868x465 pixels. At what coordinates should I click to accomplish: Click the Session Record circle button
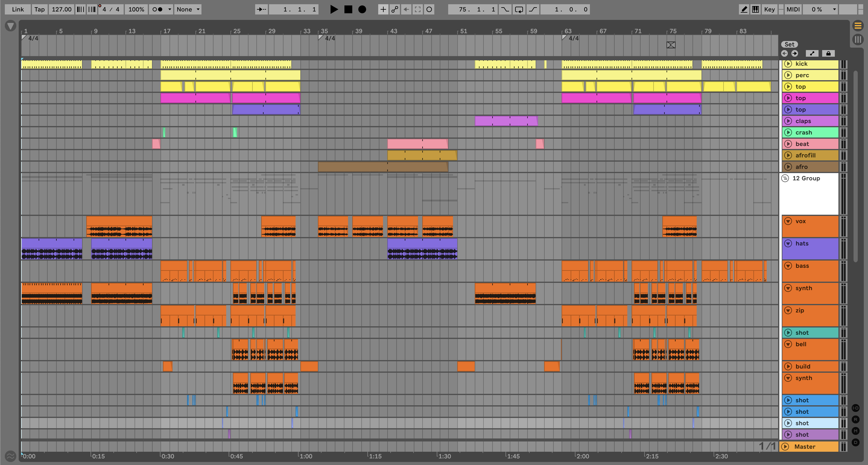click(x=429, y=9)
